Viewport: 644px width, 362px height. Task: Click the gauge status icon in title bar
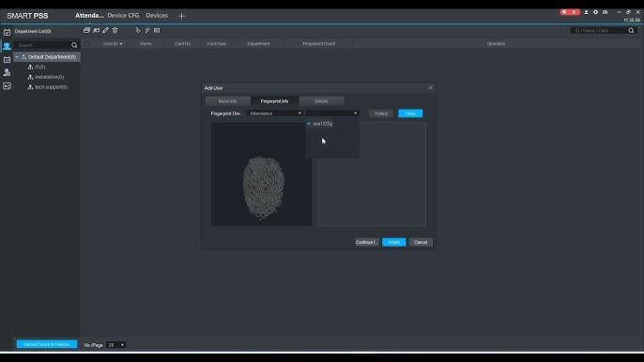tap(605, 12)
